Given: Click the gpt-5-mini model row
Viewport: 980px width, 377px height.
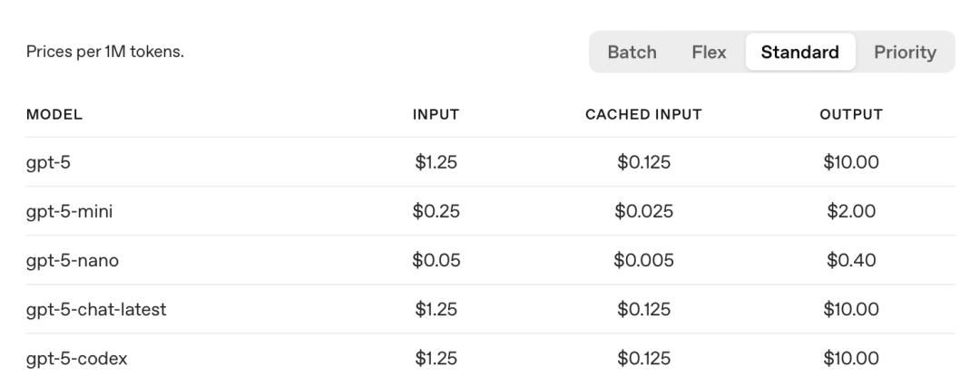Looking at the screenshot, I should pyautogui.click(x=69, y=211).
